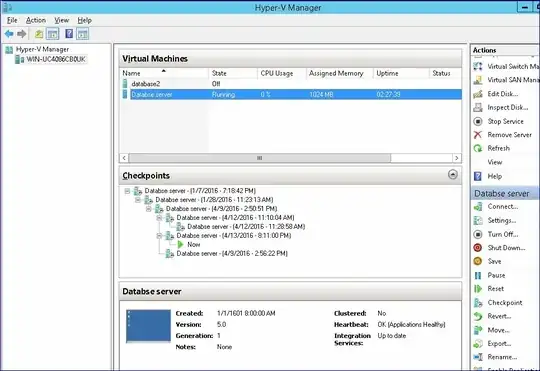Screen dimensions: 540x371
Task: Open the Help menu in menu bar
Action: point(84,20)
